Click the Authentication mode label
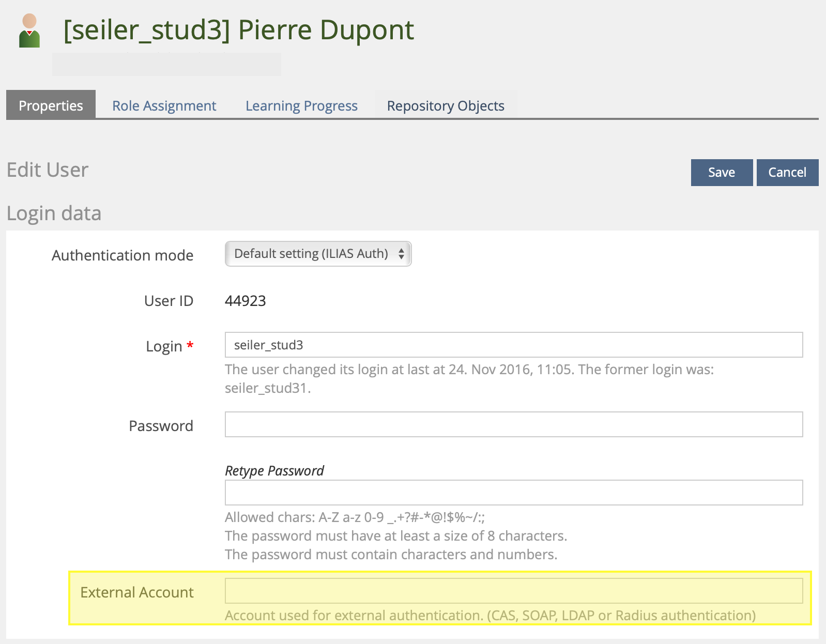 tap(123, 255)
